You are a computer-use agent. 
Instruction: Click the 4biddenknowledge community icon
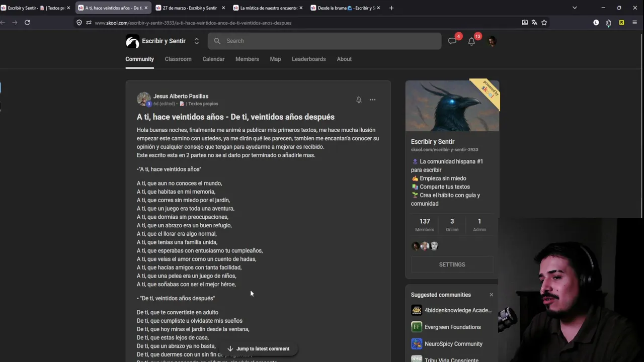417,310
